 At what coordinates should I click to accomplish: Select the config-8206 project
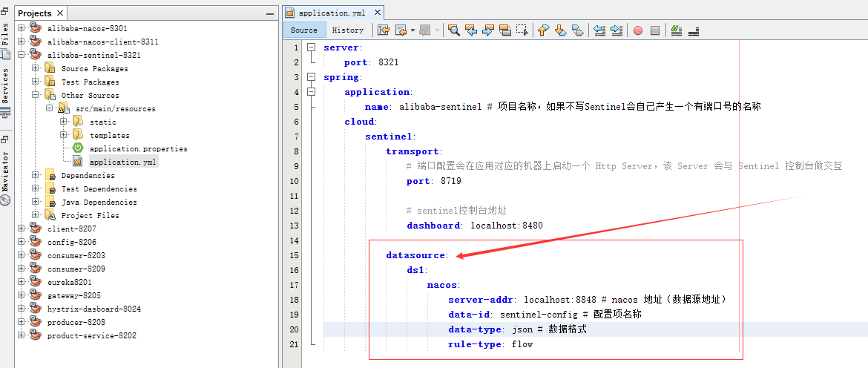[72, 242]
